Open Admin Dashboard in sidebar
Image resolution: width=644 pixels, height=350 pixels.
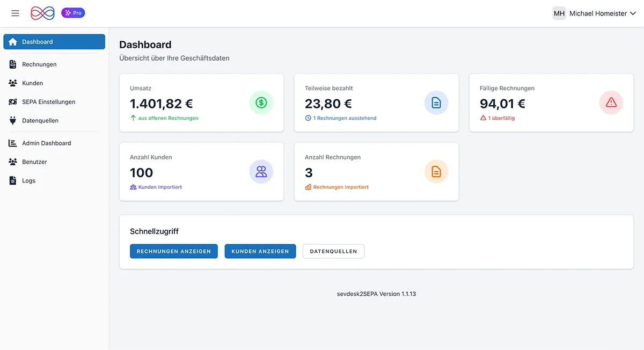[x=46, y=143]
